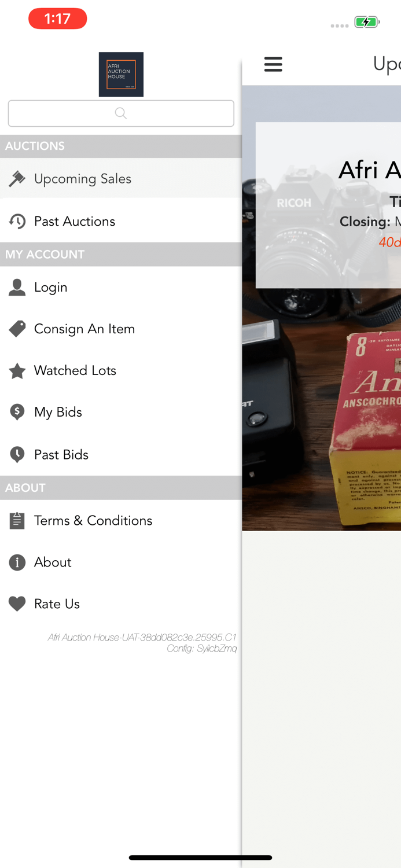401x868 pixels.
Task: Tap the Afri Auction House logo
Action: [x=121, y=75]
